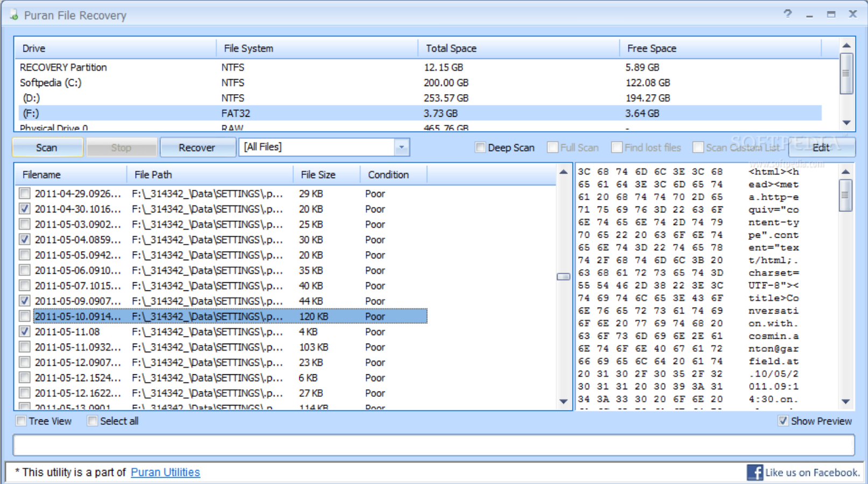The width and height of the screenshot is (868, 484).
Task: Check Find lost files
Action: pyautogui.click(x=616, y=147)
